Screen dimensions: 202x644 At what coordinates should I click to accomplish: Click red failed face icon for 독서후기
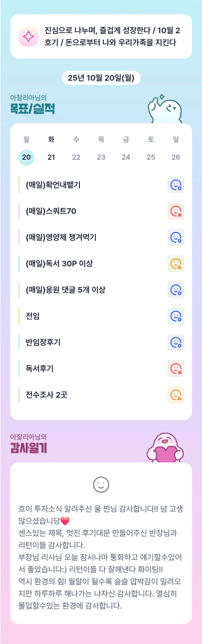176,368
